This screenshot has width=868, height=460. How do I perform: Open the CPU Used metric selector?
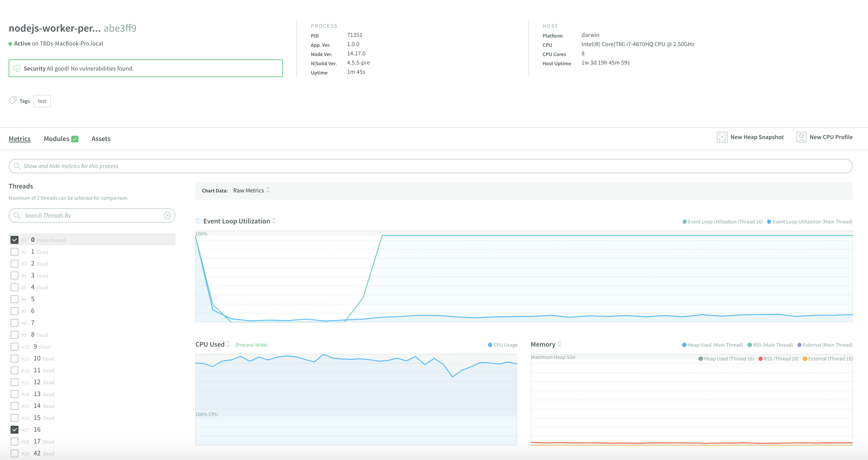click(229, 344)
